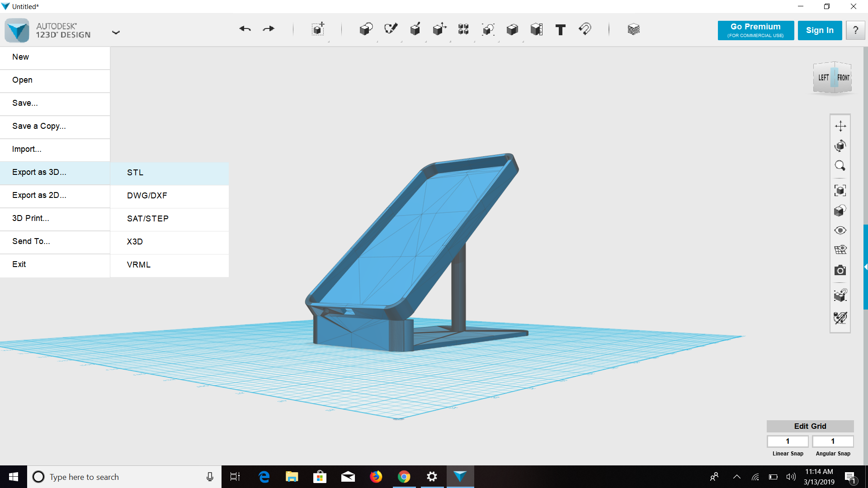Click the Sign In button
Screen dimensions: 868x488
click(820, 30)
